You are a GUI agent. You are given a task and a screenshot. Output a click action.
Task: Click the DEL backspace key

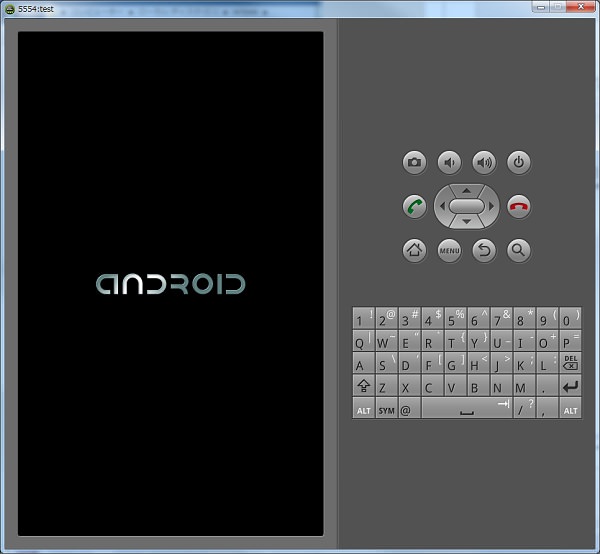[570, 363]
